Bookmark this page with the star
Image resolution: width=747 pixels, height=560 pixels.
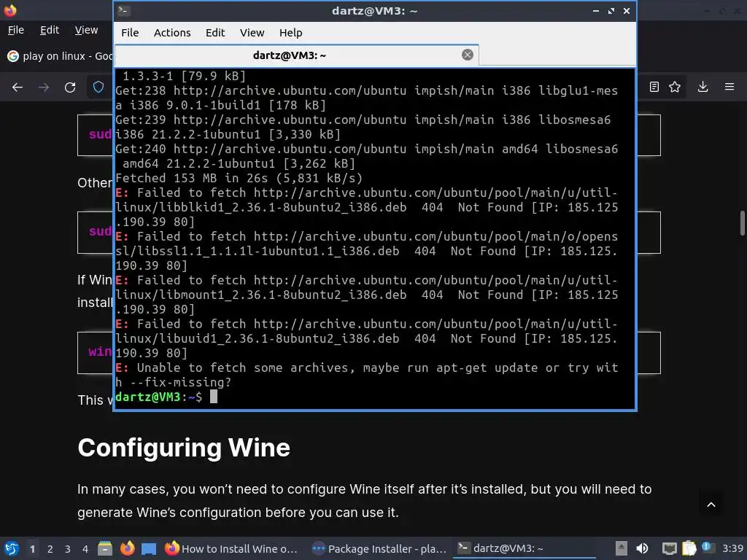pos(675,87)
